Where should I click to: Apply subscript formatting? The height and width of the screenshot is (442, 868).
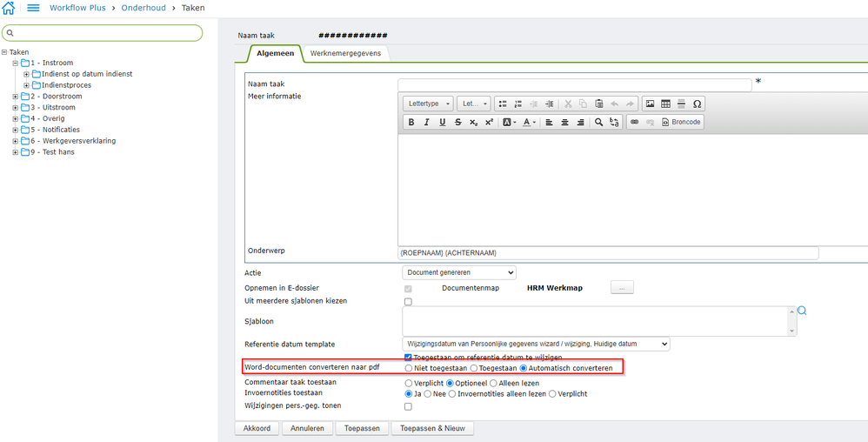pyautogui.click(x=473, y=123)
